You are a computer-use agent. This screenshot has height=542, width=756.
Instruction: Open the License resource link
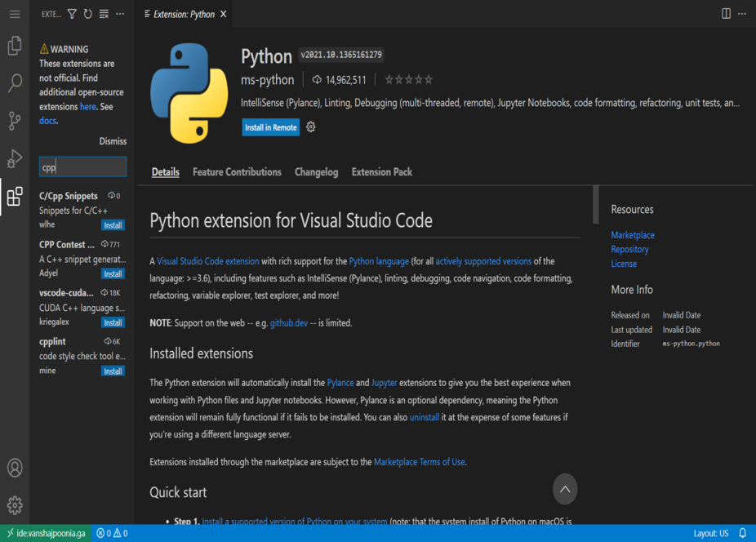pos(624,264)
